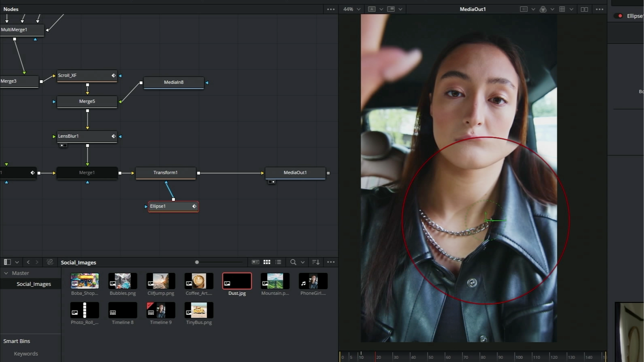Collapse the Master bin tree
Screen dimensions: 644x362
(x=6, y=273)
